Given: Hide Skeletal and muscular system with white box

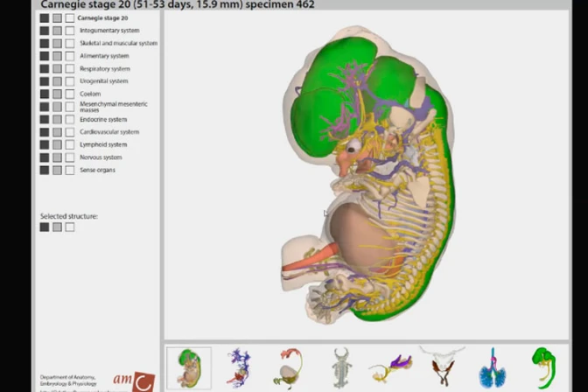Looking at the screenshot, I should click(x=70, y=43).
